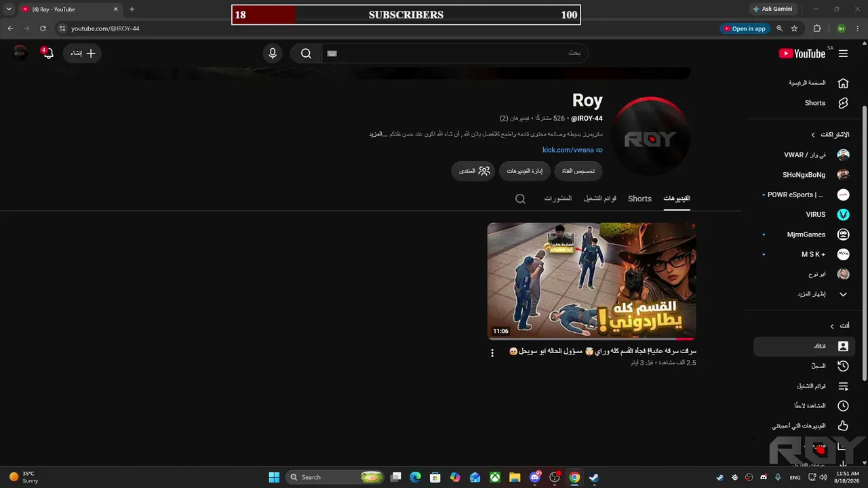Screen dimensions: 868x488
Task: Click the address bar showing youtube.com/@IROY-44
Action: click(x=387, y=28)
